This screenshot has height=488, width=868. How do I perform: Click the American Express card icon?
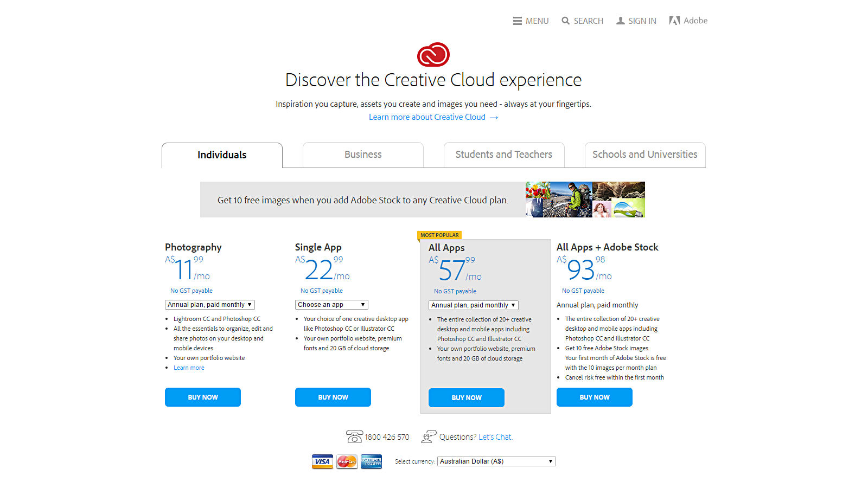pos(371,461)
